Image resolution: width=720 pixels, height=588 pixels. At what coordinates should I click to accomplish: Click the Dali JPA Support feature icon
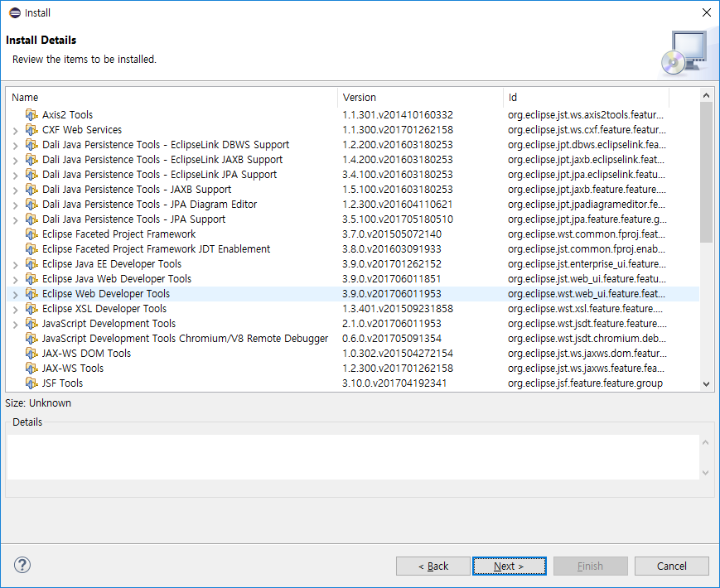(x=31, y=219)
